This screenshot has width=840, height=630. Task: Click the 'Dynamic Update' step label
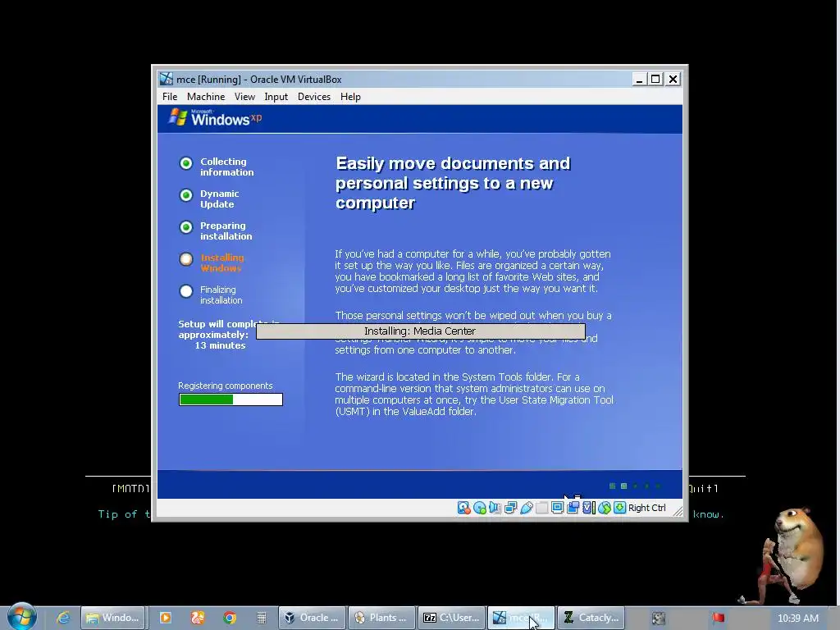219,199
